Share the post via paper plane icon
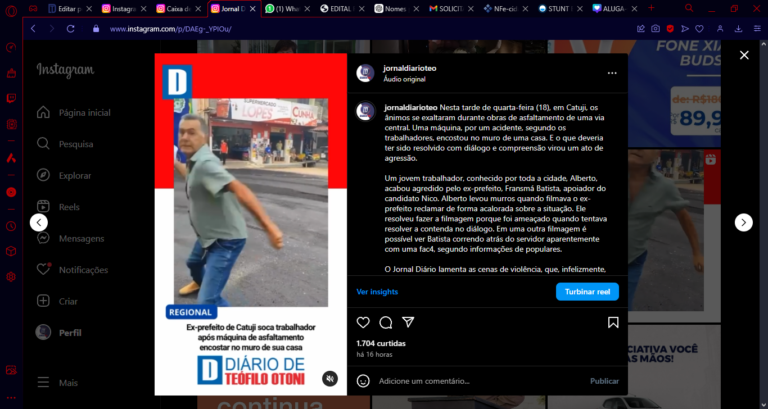This screenshot has width=768, height=409. click(408, 322)
